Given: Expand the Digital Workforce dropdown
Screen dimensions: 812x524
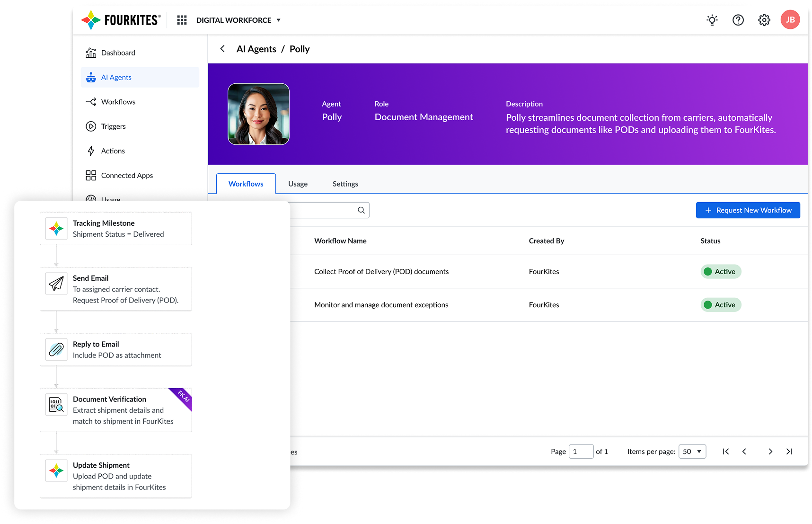Looking at the screenshot, I should click(x=238, y=20).
